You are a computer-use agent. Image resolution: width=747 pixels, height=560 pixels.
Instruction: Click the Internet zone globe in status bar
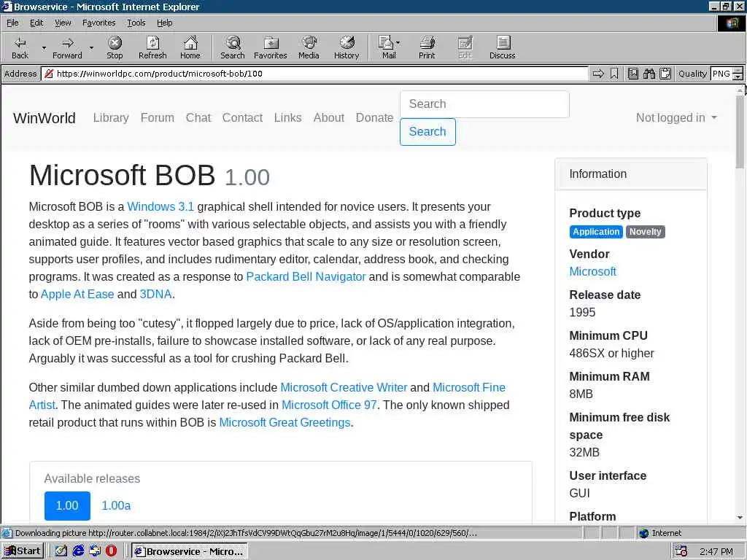click(x=644, y=533)
